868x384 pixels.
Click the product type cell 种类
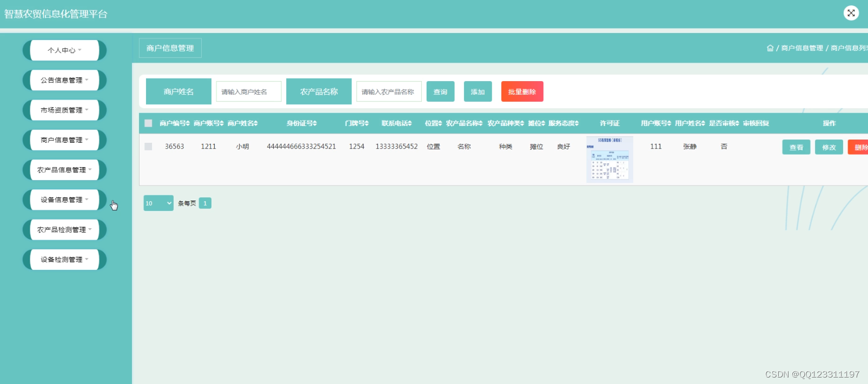506,147
